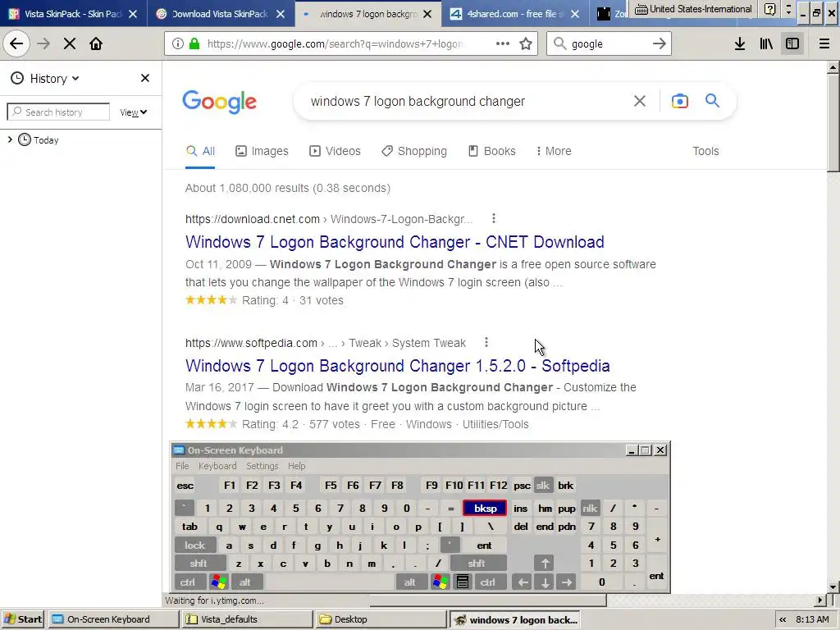The width and height of the screenshot is (840, 630).
Task: Click in the Search history field
Action: click(58, 112)
